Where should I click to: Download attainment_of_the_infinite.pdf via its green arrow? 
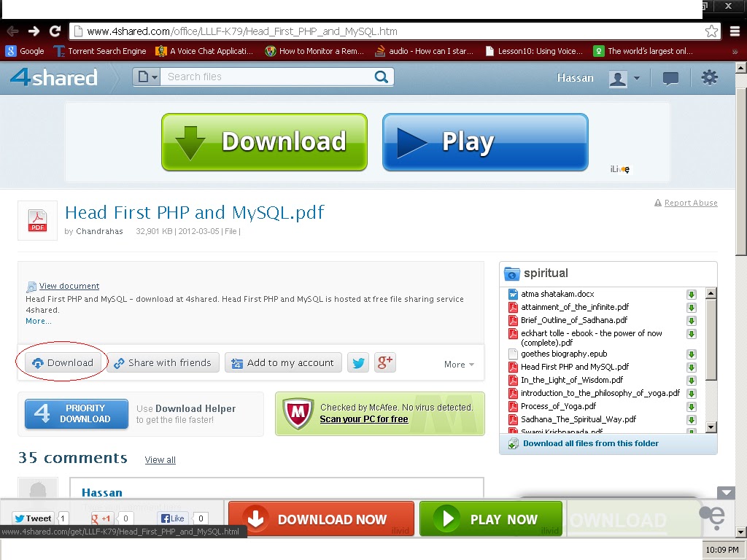692,308
